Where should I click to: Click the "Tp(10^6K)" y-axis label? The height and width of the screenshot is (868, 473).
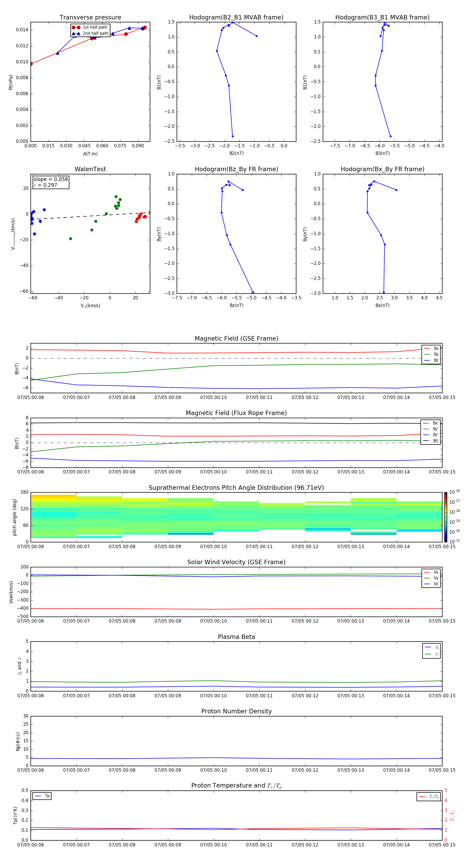[15, 815]
